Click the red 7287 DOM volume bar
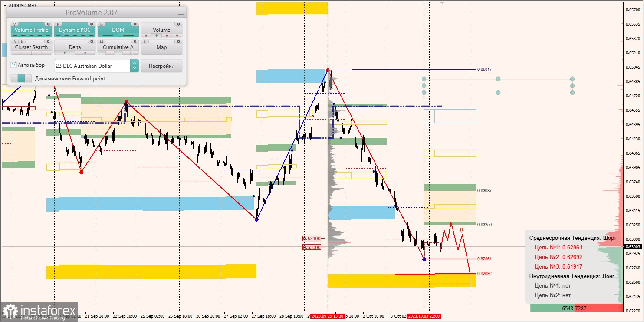644x322 pixels. (x=599, y=308)
